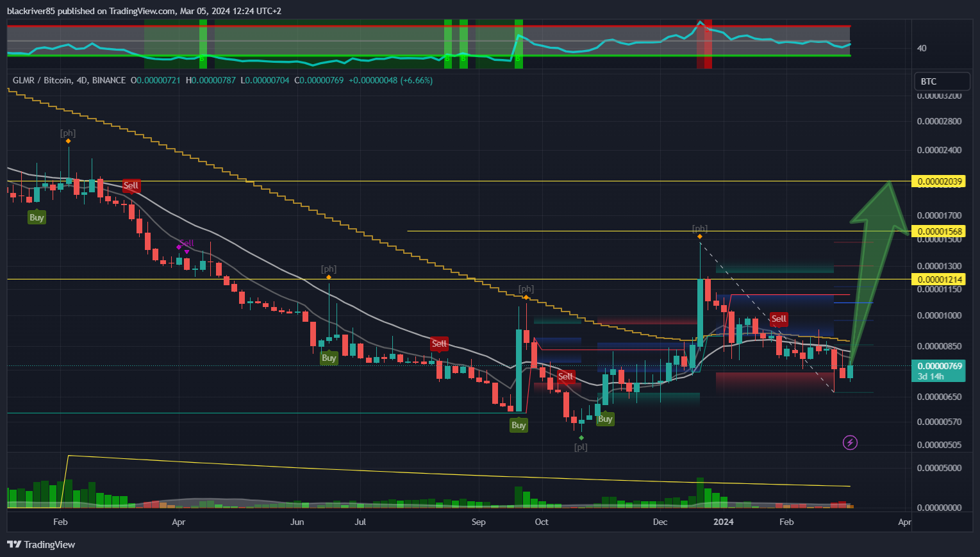Click the +0.00000048 (+6.66%) change value

pos(390,80)
